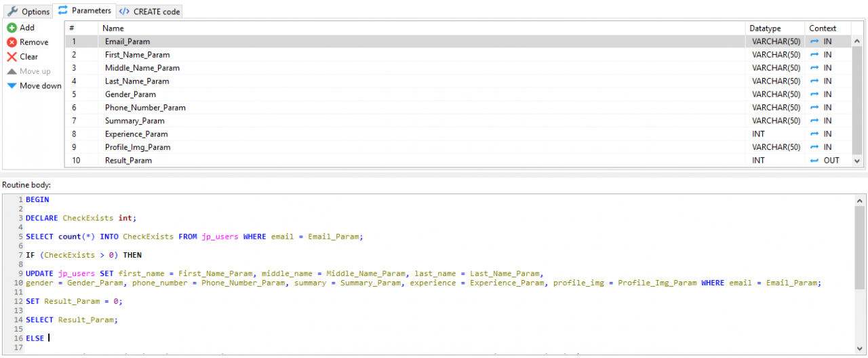The image size is (868, 358).
Task: Open INT datatype cell for Result_Param
Action: [776, 161]
